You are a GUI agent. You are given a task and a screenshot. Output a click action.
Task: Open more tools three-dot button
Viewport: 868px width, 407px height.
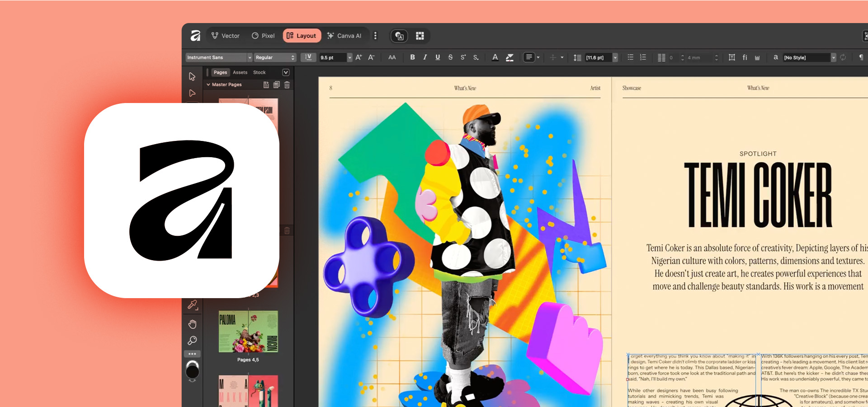(x=192, y=354)
